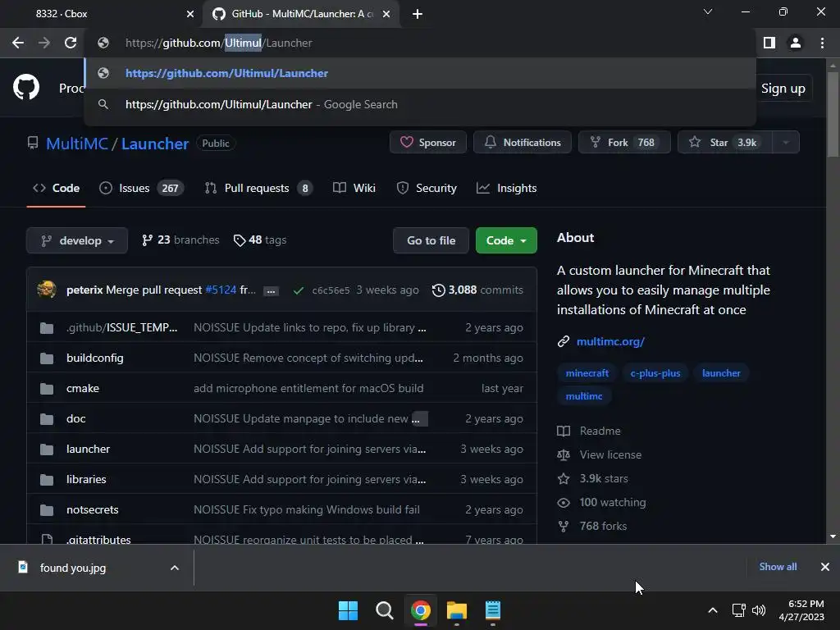Click the tab search chevron icon
Viewport: 840px width, 630px height.
coord(708,11)
